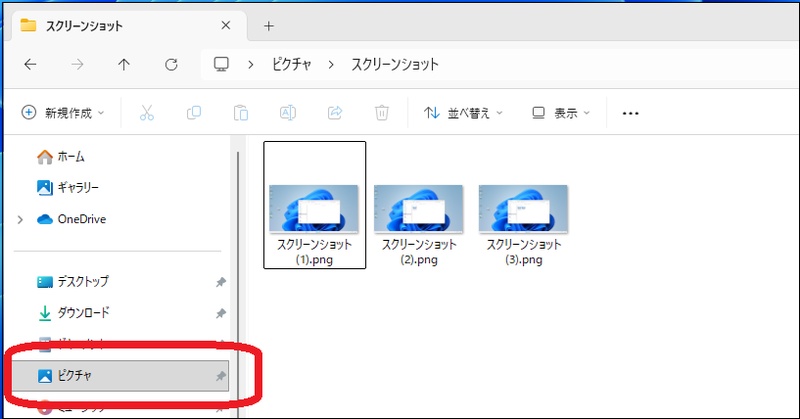Image resolution: width=800 pixels, height=419 pixels.
Task: Select thumbnail スクリーンショット (2).png
Action: [419, 225]
